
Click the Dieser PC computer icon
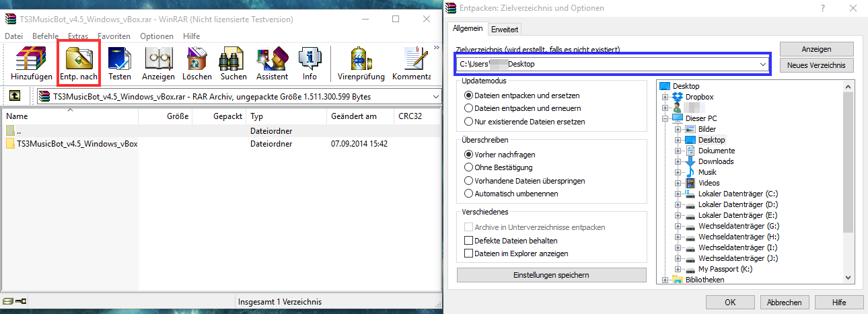pos(678,118)
